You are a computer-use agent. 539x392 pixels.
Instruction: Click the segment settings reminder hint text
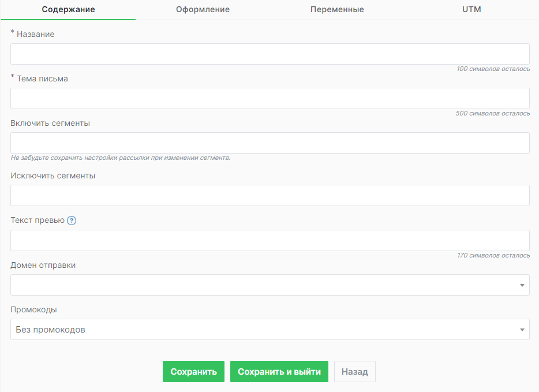tap(121, 158)
